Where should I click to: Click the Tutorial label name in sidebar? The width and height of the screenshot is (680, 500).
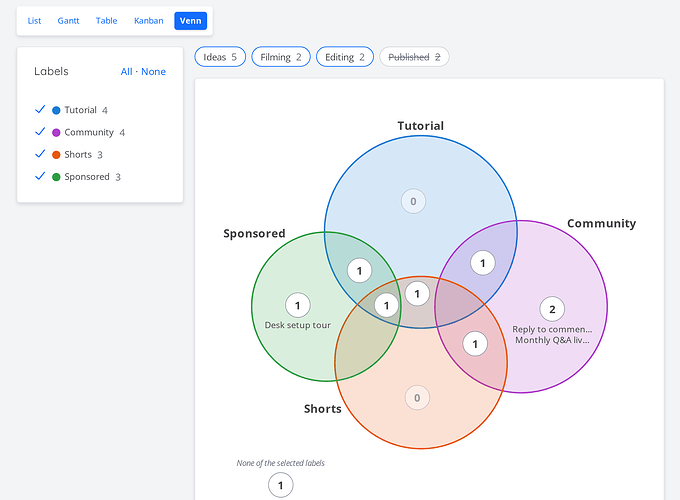coord(80,110)
